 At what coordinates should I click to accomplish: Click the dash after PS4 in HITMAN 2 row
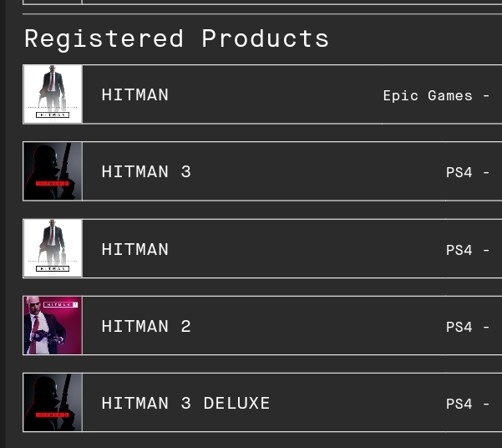tap(486, 327)
